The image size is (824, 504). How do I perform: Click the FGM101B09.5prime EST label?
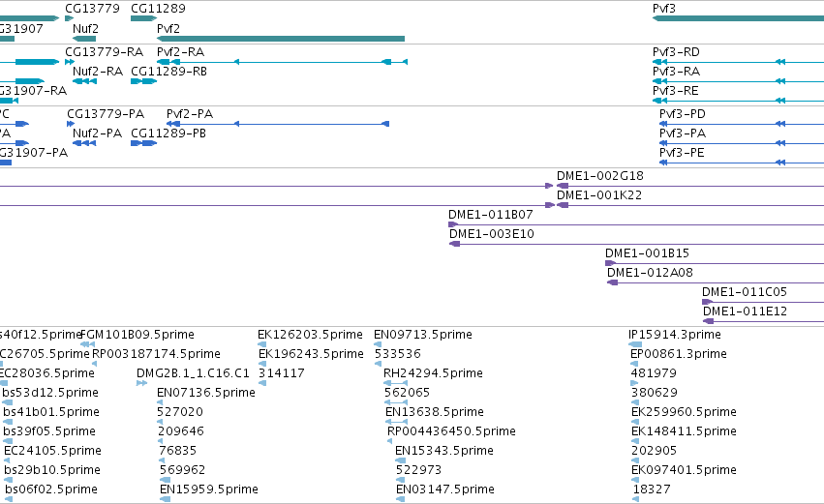coord(137,335)
